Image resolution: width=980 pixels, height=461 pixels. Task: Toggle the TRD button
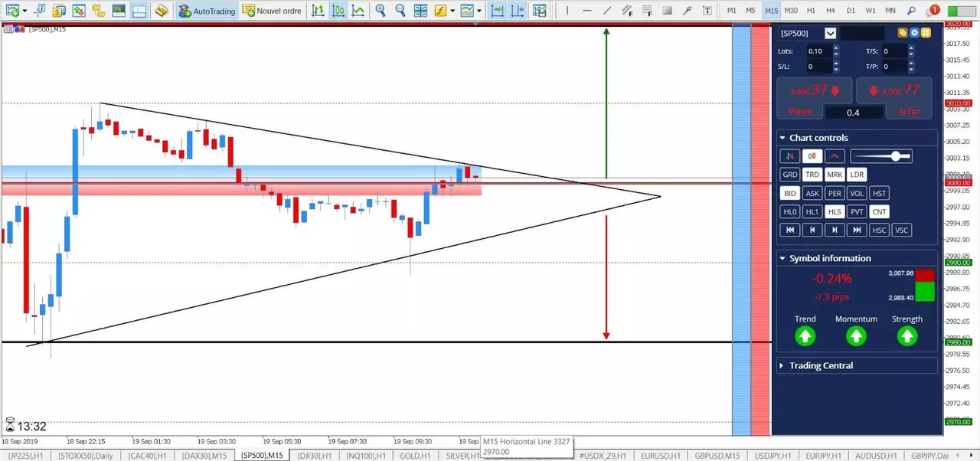point(812,175)
